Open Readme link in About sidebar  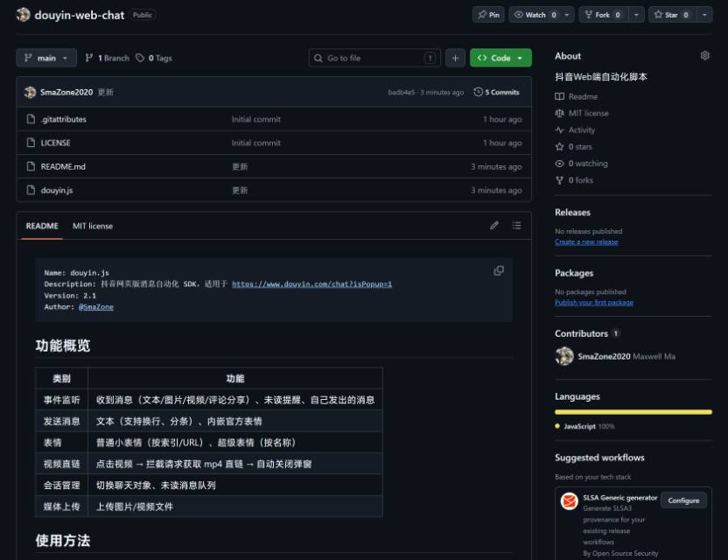576,96
